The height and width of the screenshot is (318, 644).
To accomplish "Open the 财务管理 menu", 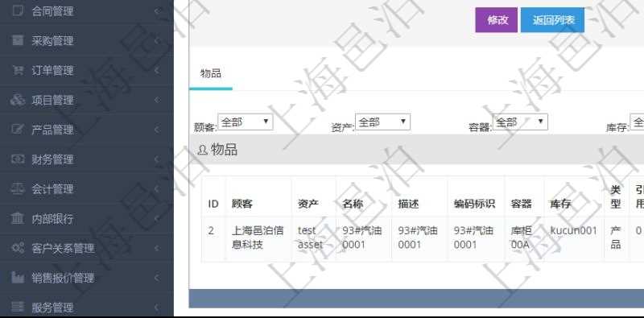I will point(87,159).
